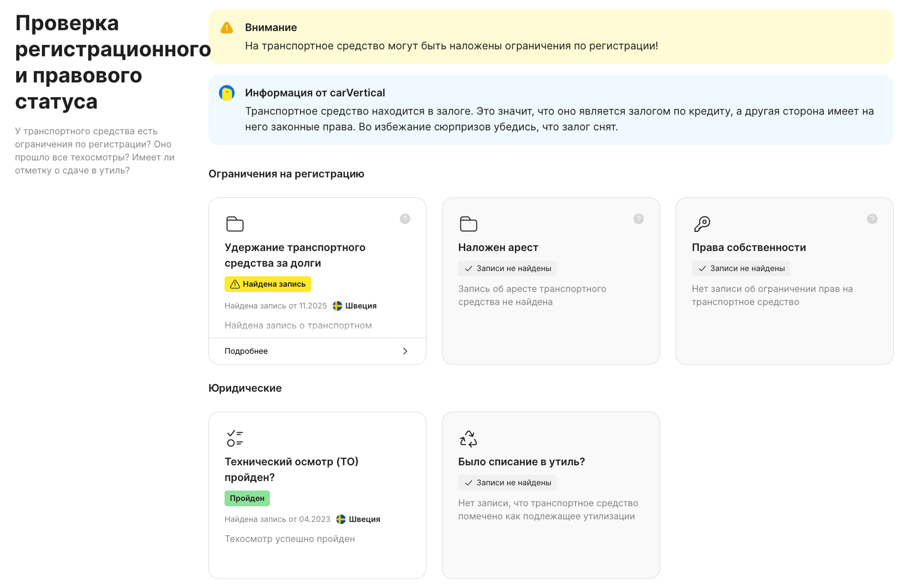Open help tooltip on Удержание транспортного средства card
The width and height of the screenshot is (910, 588).
(405, 219)
